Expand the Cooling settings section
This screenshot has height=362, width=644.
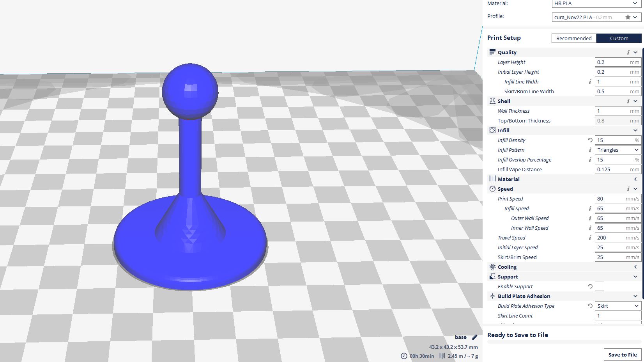click(x=635, y=267)
